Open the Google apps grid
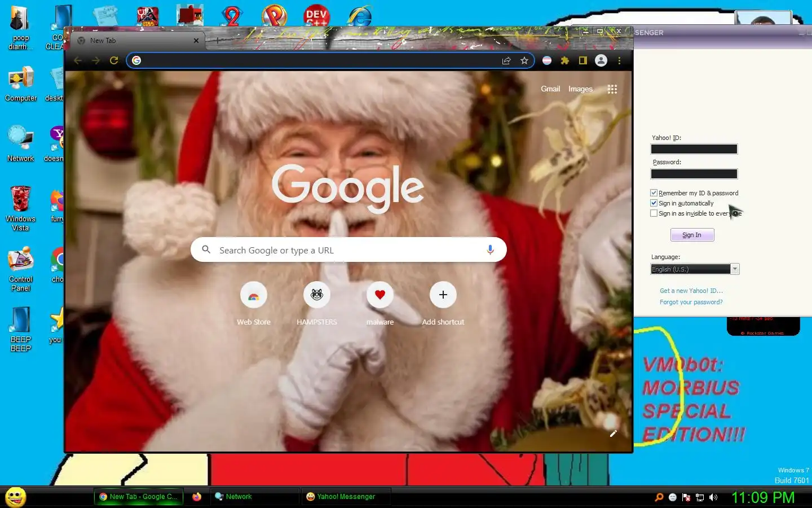Image resolution: width=812 pixels, height=508 pixels. (612, 89)
